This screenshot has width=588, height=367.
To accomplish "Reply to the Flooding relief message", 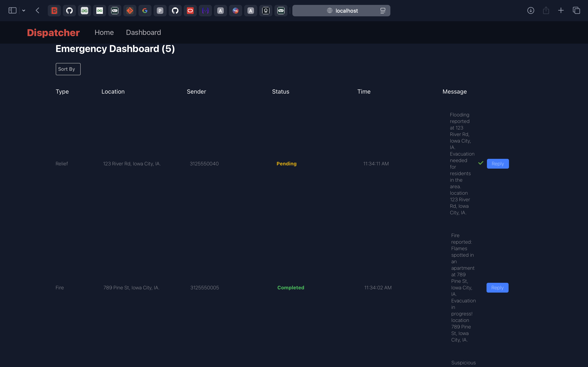I will click(x=498, y=164).
